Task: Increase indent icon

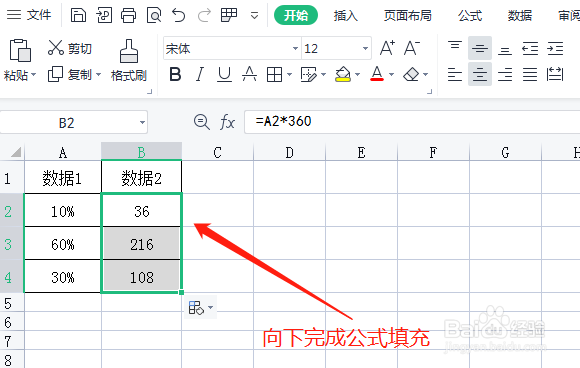Action: point(555,48)
